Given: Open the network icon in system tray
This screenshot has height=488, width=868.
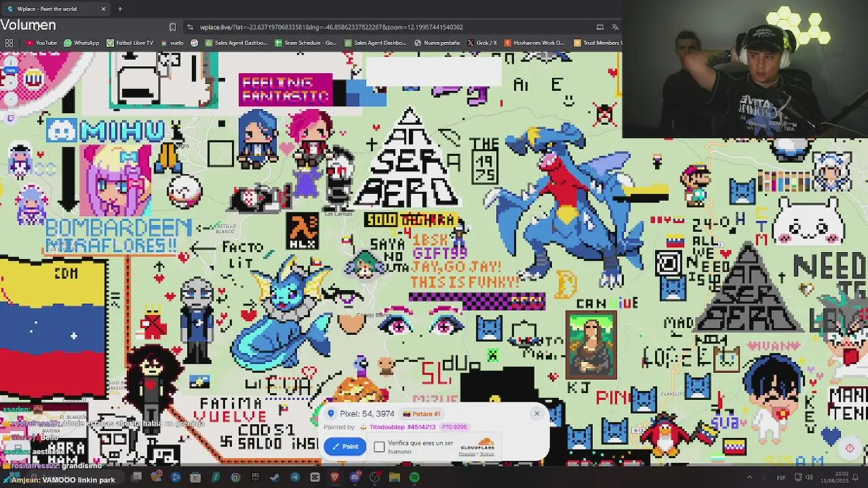Looking at the screenshot, I should (x=798, y=478).
